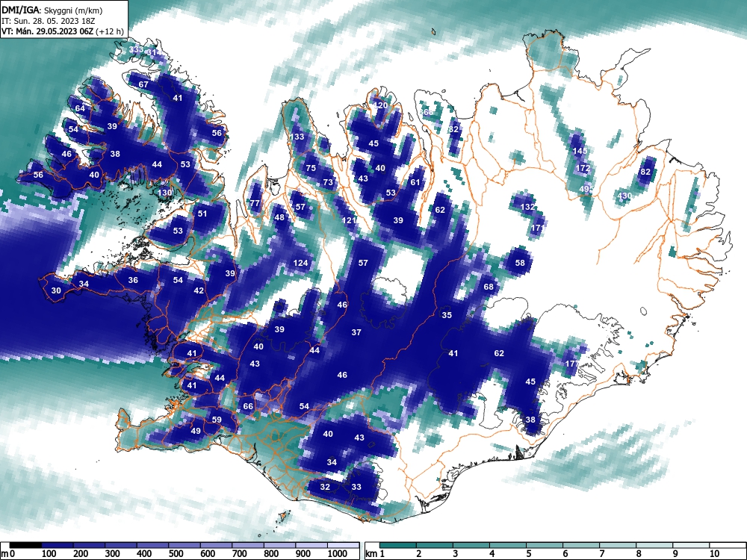The height and width of the screenshot is (560, 747).
Task: Click the '10' label in the km legend
Action: point(713,553)
